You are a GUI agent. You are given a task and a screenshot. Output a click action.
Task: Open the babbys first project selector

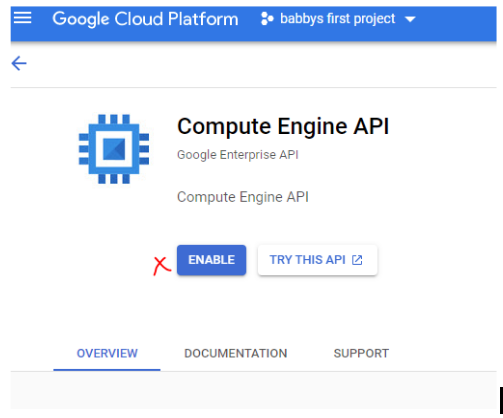[x=338, y=19]
